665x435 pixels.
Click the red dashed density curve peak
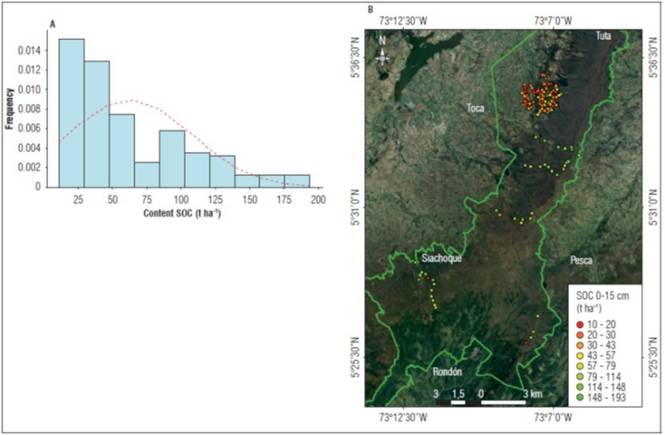[131, 100]
